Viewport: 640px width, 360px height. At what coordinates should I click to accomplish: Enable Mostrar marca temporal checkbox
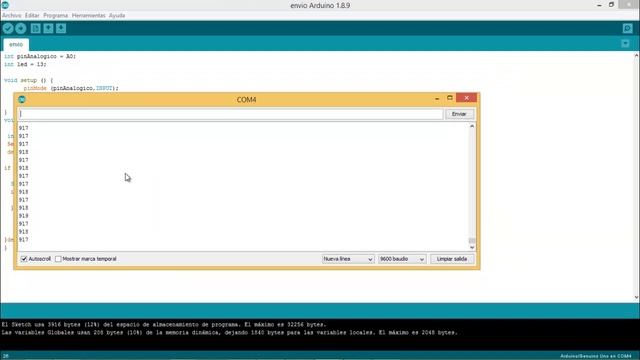tap(58, 259)
